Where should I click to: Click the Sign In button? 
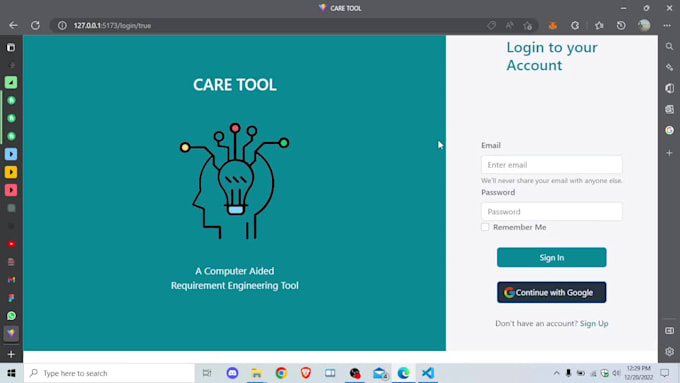[x=551, y=257]
